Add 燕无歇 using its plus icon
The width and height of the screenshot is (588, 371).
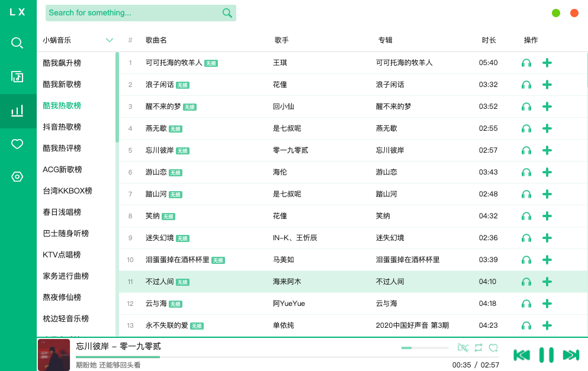[547, 128]
